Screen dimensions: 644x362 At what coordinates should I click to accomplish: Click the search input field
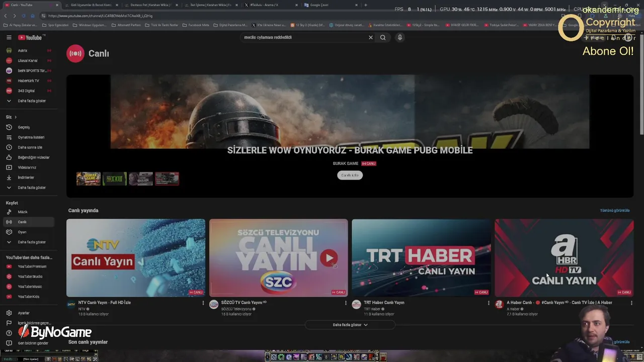pyautogui.click(x=304, y=37)
